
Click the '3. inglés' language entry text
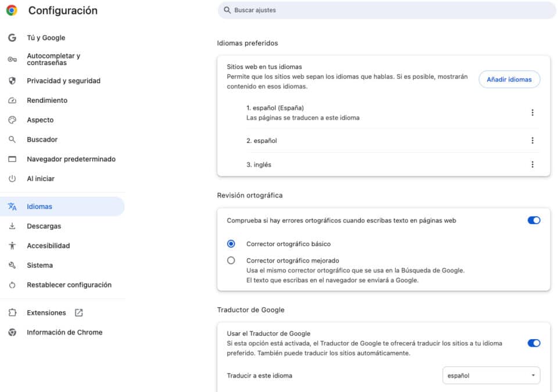coord(259,164)
